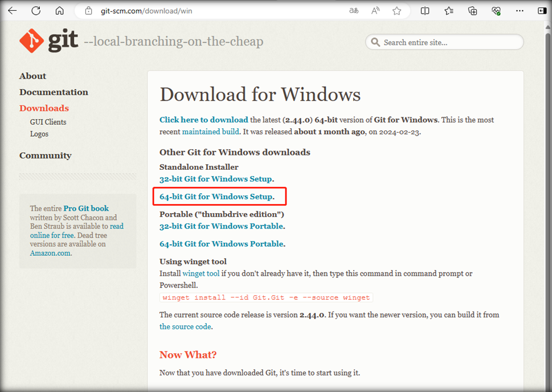Open 32-bit Git for Windows Portable link
Image resolution: width=552 pixels, height=392 pixels.
(221, 226)
